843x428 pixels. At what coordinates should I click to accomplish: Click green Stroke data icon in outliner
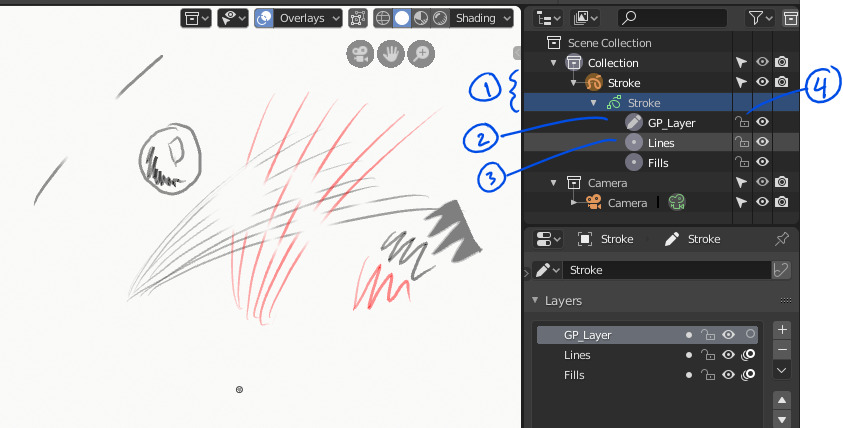pyautogui.click(x=614, y=102)
